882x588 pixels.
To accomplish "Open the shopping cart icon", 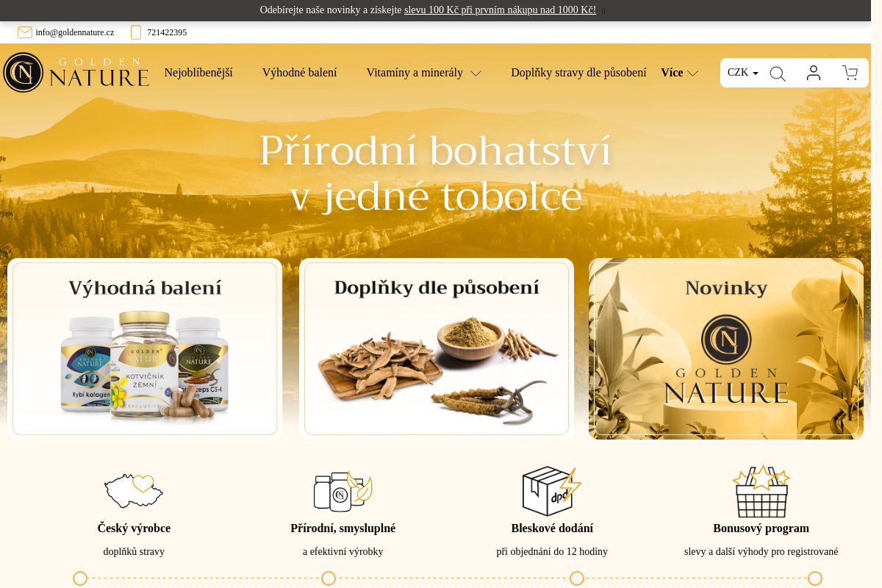I will [850, 73].
